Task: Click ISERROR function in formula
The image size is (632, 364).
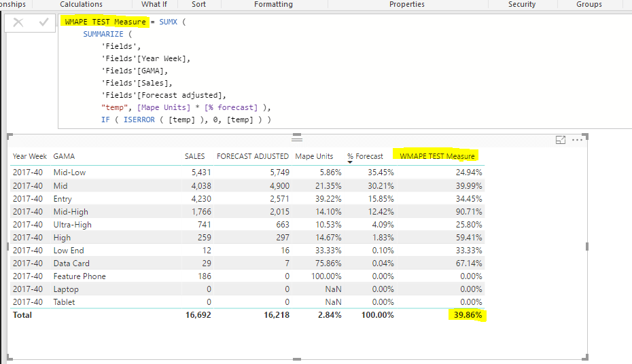Action: pyautogui.click(x=139, y=120)
